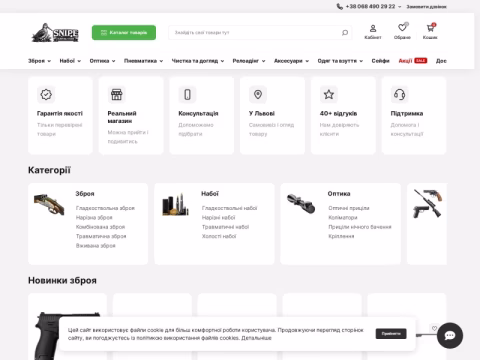Focus the product search input field
This screenshot has height=360, width=480.
coord(260,33)
